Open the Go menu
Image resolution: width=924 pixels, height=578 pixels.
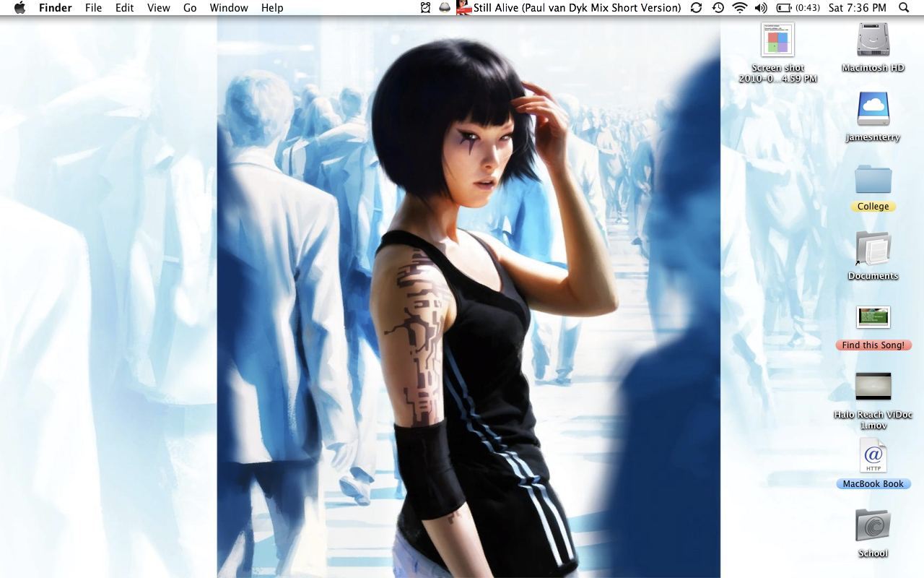[x=190, y=8]
